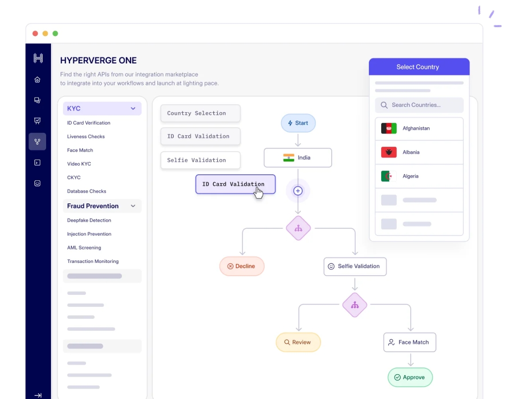Image resolution: width=532 pixels, height=399 pixels.
Task: Click the HYPERVERGE ONE title
Action: tap(98, 61)
